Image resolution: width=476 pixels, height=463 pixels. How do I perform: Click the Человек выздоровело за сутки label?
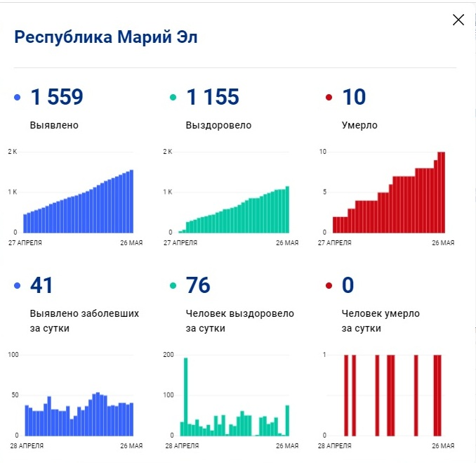239,320
